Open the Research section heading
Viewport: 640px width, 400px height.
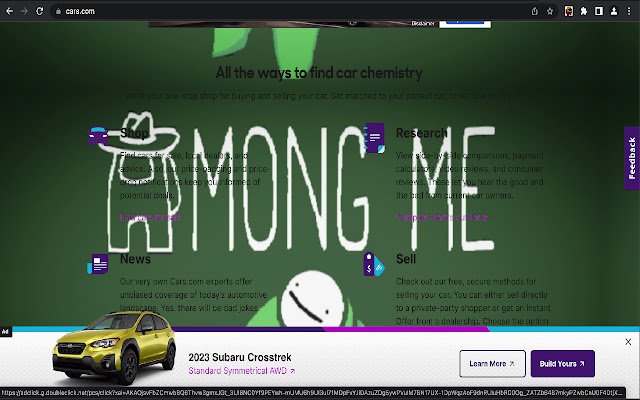[x=422, y=133]
